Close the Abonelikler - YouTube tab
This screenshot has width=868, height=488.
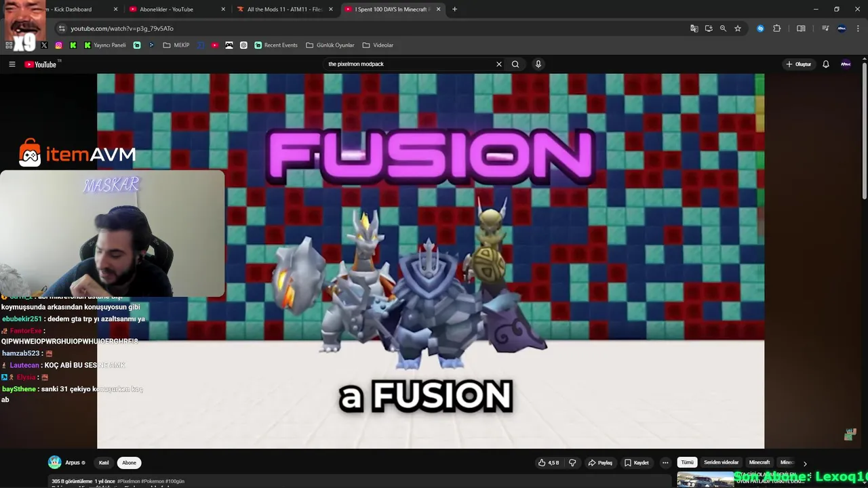224,9
